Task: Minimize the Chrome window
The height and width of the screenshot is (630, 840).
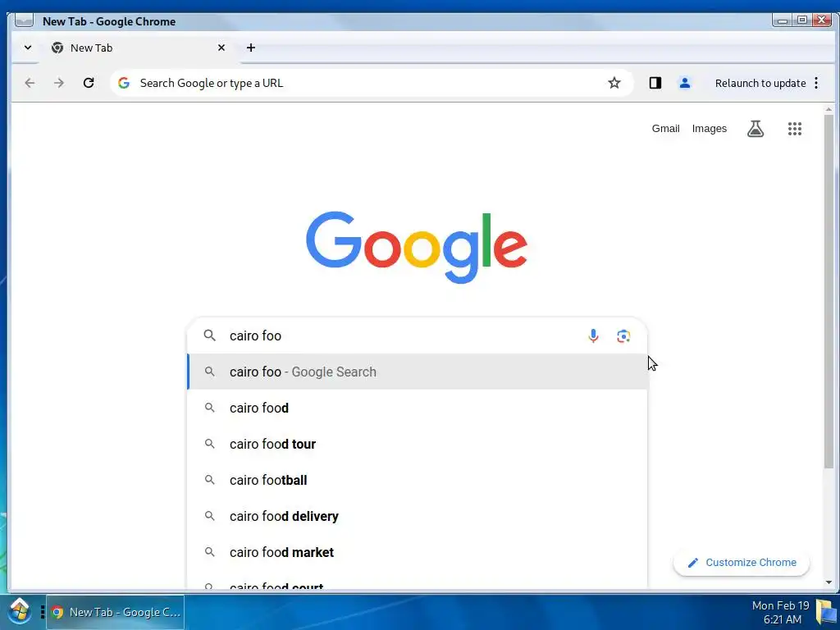Action: click(x=782, y=21)
